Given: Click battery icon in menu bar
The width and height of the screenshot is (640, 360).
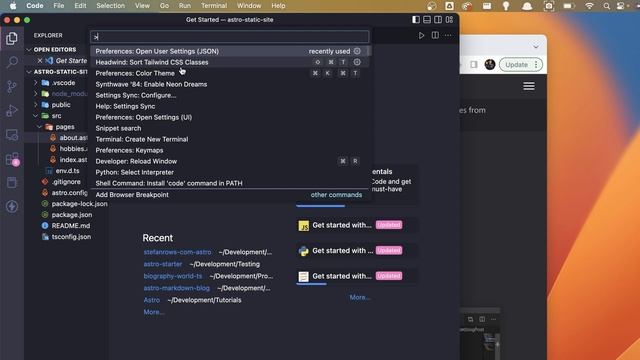Looking at the screenshot, I should click(569, 6).
